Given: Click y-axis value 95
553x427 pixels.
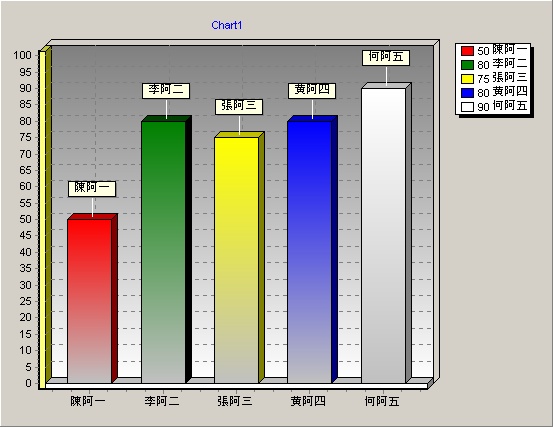Looking at the screenshot, I should (25, 72).
